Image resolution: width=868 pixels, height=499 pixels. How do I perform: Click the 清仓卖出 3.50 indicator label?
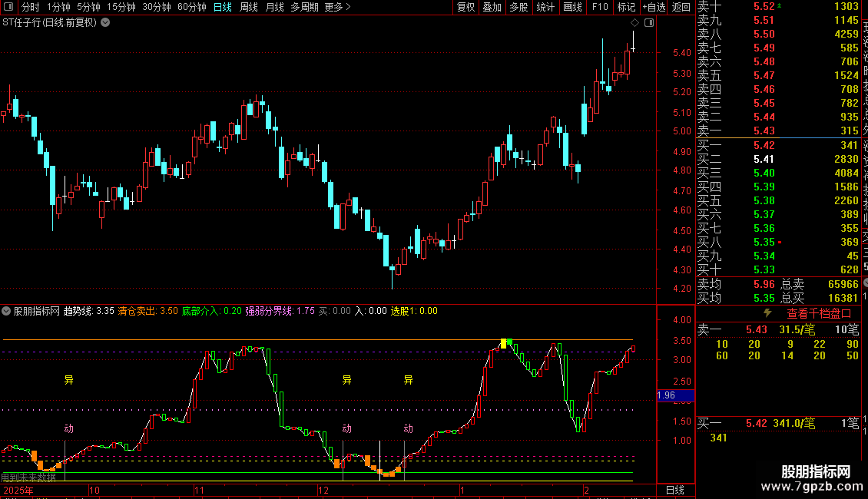pyautogui.click(x=147, y=311)
